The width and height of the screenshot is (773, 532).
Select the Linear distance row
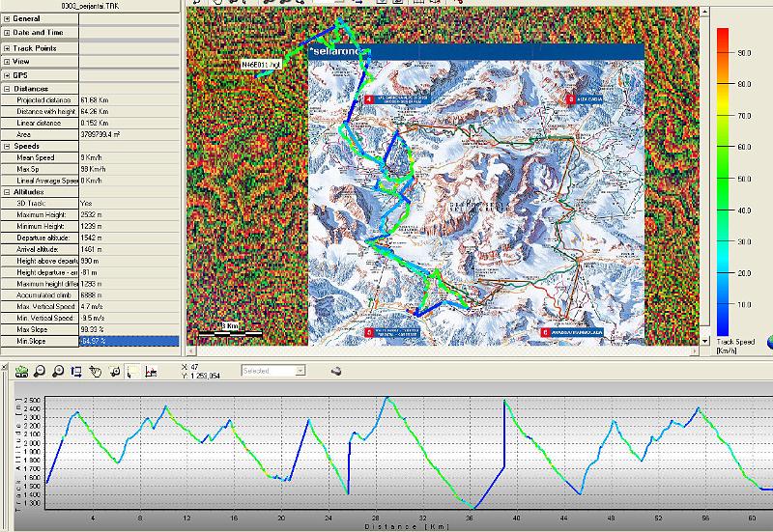click(x=90, y=124)
